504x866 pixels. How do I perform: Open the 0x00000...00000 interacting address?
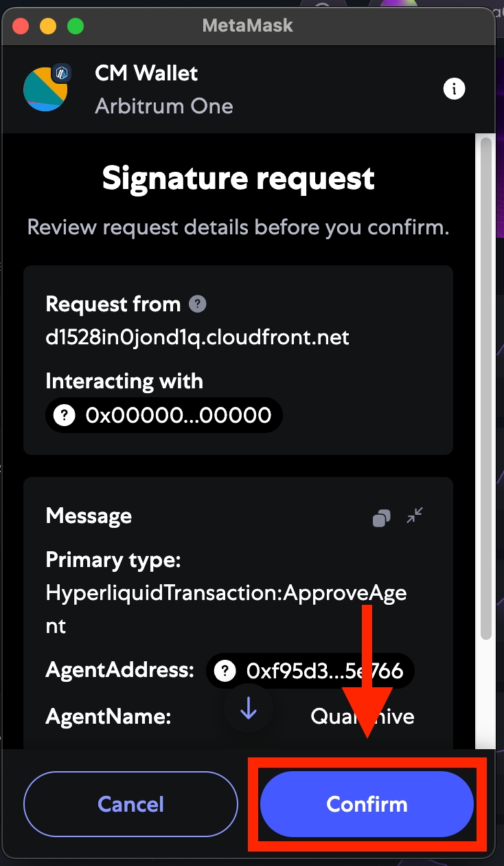pyautogui.click(x=177, y=415)
